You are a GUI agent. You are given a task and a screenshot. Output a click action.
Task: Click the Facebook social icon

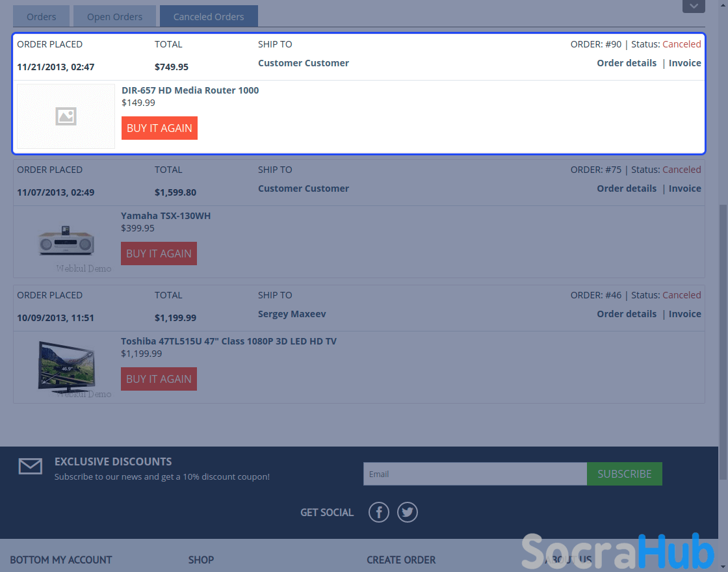pos(379,512)
